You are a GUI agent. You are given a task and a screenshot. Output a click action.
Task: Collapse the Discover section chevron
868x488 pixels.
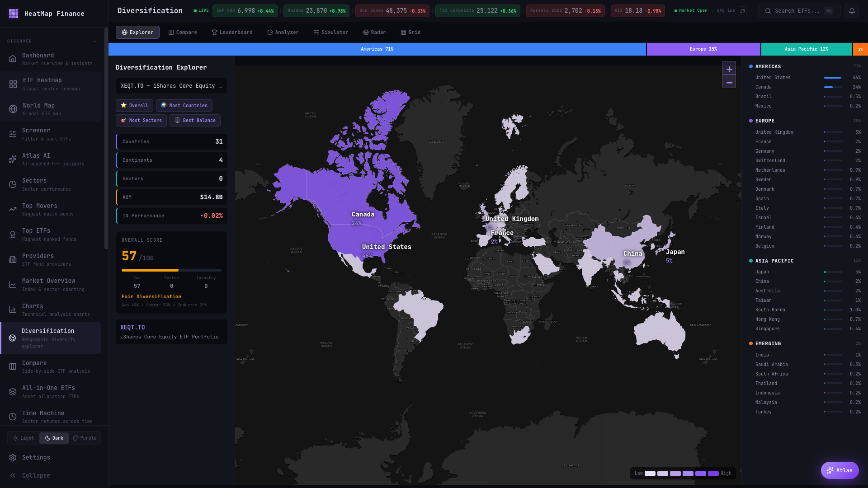95,41
